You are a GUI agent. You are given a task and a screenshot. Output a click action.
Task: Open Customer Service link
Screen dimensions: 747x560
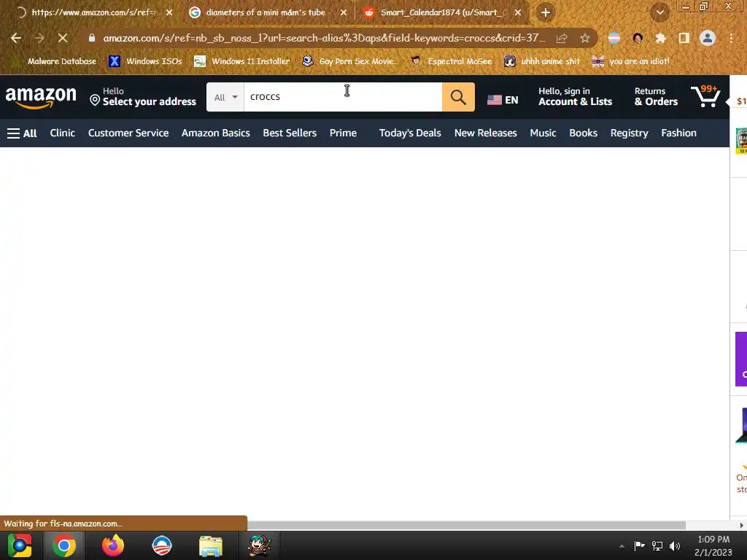[x=128, y=133]
